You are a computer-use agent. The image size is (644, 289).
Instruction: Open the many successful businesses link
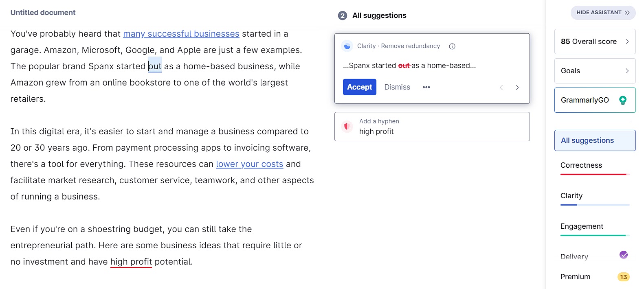(x=181, y=34)
